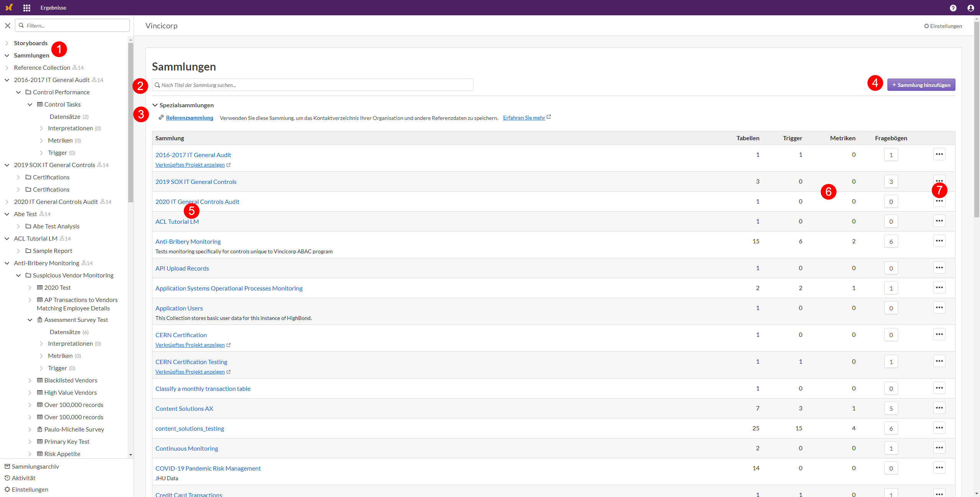Open more options for CERN Certification row
Viewport: 980px width, 497px height.
(939, 334)
